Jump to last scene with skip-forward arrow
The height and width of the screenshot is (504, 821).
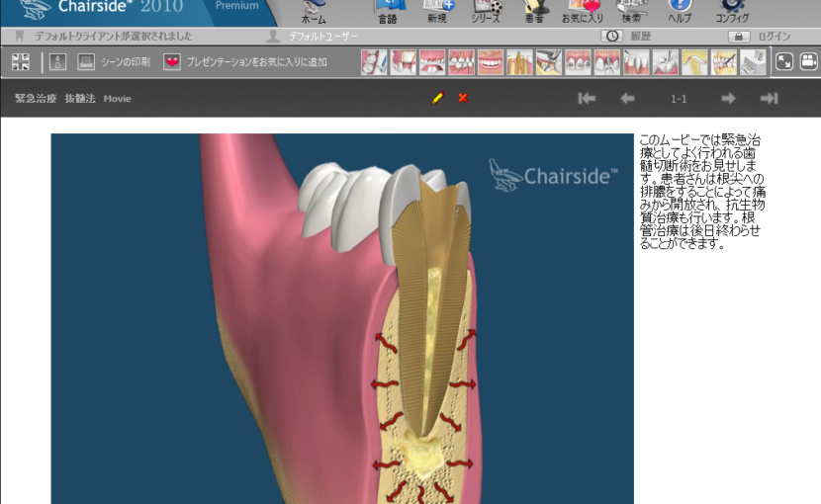pyautogui.click(x=770, y=99)
